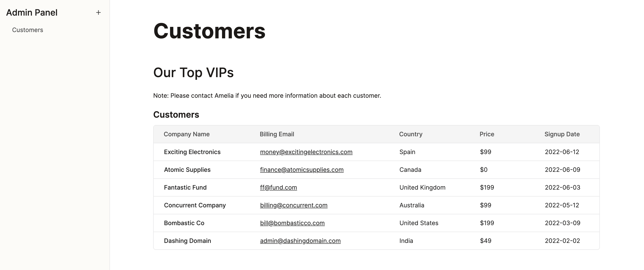The width and height of the screenshot is (644, 270).
Task: Click the plus icon beside Admin Panel
Action: (98, 13)
